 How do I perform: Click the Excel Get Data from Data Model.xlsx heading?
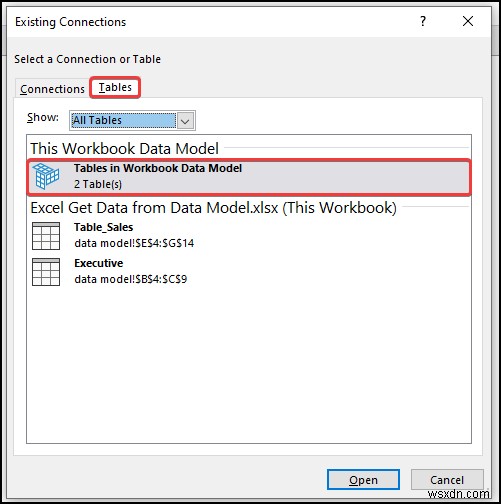click(x=214, y=208)
